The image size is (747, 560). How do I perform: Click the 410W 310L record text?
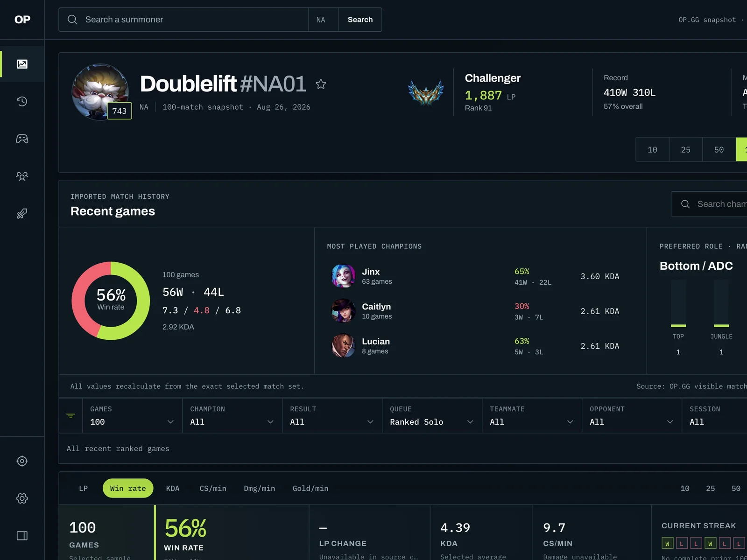(630, 92)
